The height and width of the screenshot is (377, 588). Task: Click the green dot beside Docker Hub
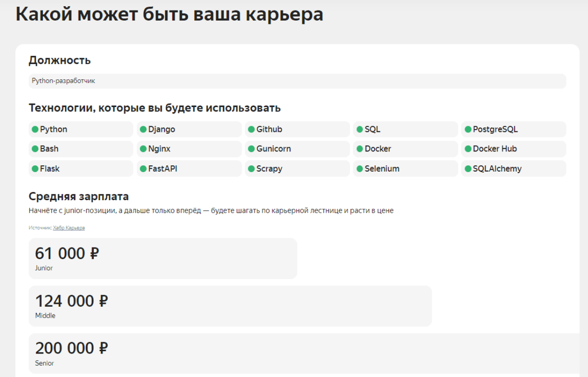click(x=468, y=149)
